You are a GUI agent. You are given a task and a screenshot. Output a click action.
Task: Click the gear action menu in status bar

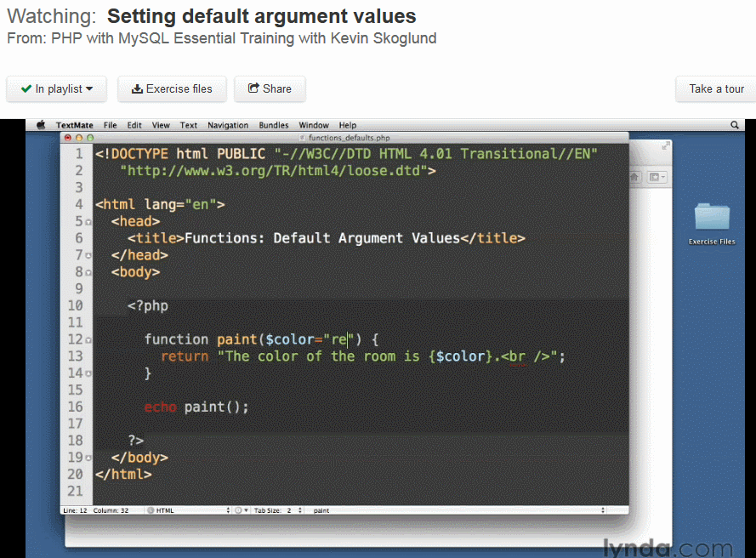(x=241, y=510)
